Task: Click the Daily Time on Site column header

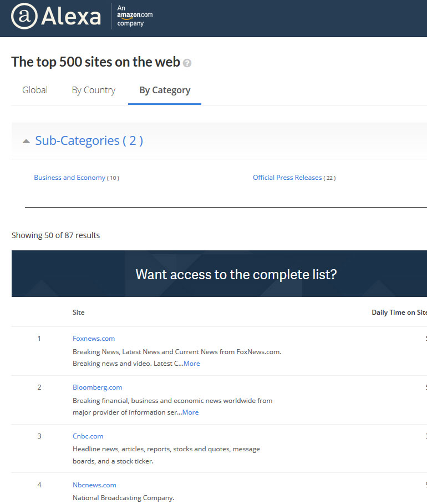Action: pyautogui.click(x=399, y=313)
